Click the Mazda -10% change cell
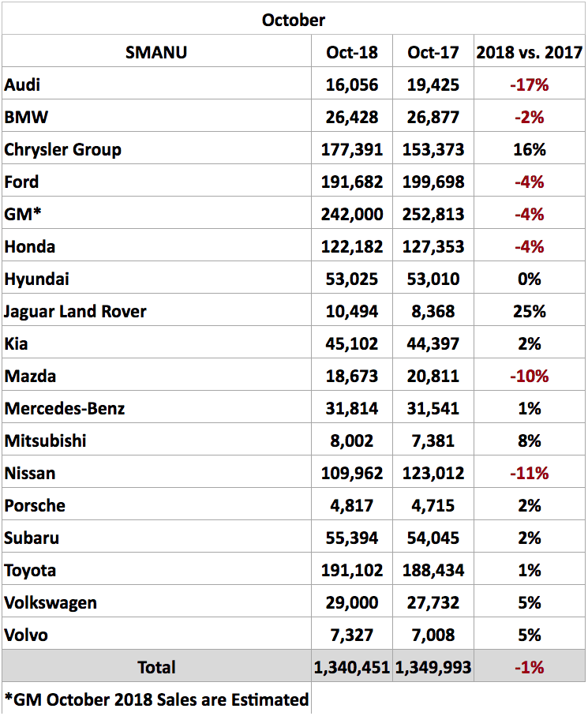 point(529,376)
